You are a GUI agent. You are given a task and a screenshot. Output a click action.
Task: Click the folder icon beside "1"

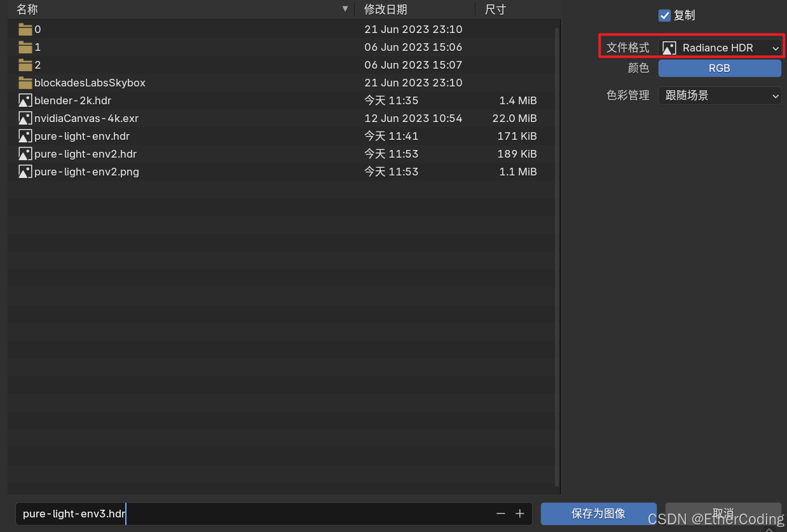point(25,47)
